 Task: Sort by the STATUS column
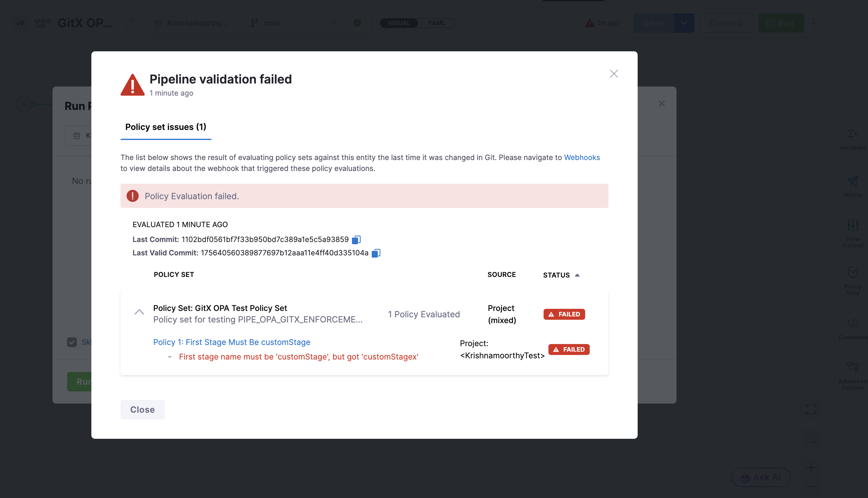coord(561,275)
